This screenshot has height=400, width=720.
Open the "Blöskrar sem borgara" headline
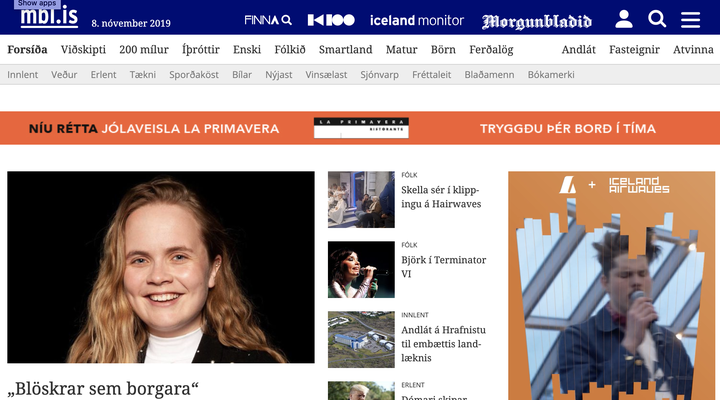point(103,389)
